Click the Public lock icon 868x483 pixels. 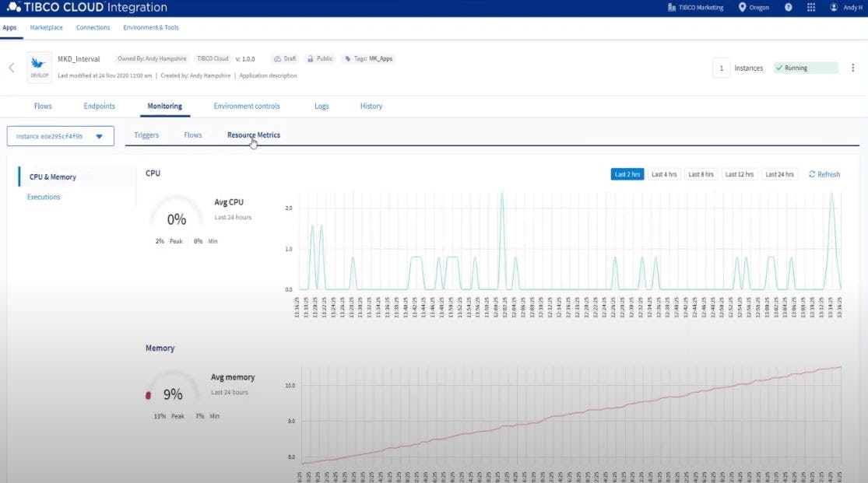[x=310, y=58]
